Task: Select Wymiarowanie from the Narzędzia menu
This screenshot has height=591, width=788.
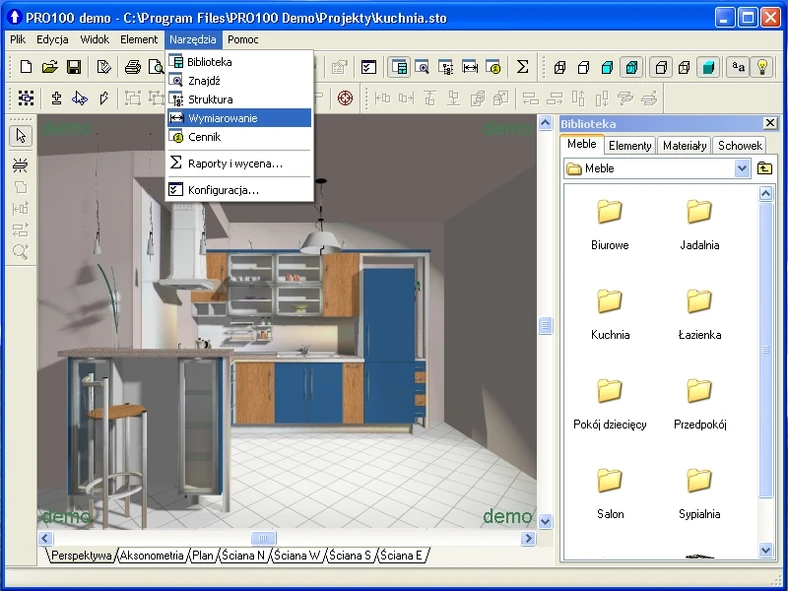Action: coord(222,118)
